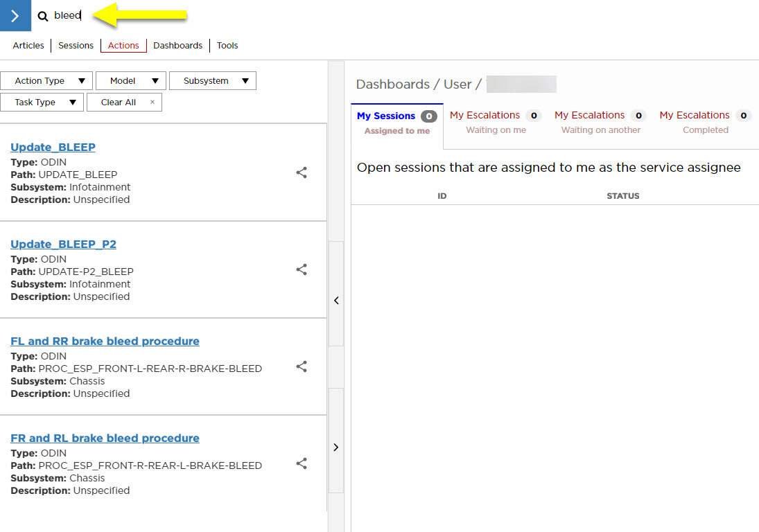Share the Update_BLEEP_P2 action
The height and width of the screenshot is (532, 759).
[x=302, y=269]
